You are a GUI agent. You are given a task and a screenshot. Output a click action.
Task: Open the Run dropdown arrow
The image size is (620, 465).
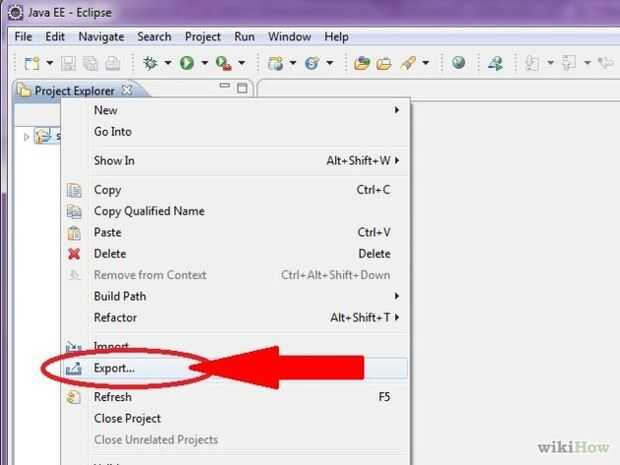[204, 62]
